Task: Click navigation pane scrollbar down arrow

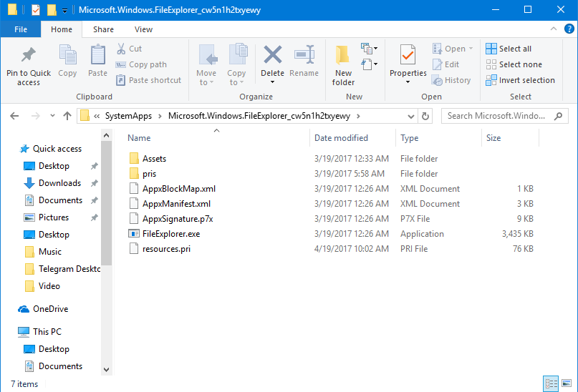Action: pos(106,370)
